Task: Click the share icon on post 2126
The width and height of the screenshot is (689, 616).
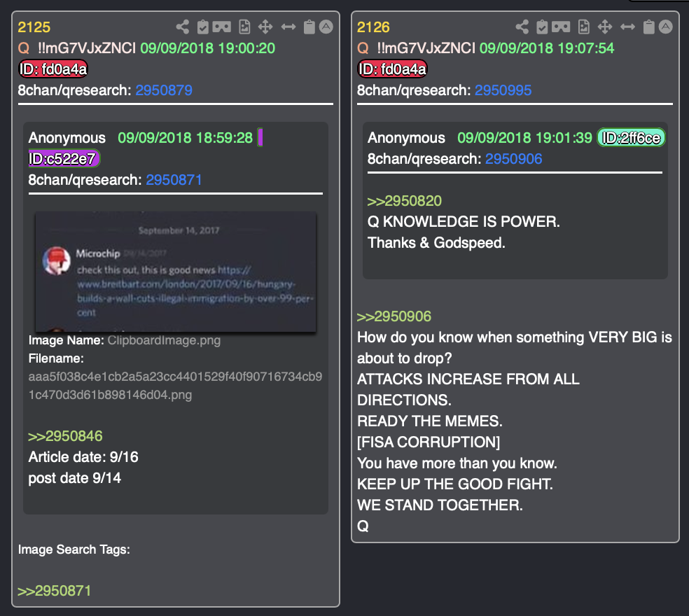Action: (x=522, y=27)
